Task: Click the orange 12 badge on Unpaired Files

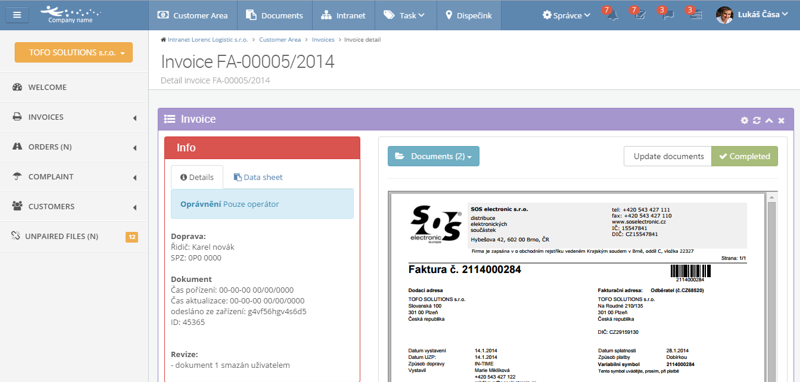Action: point(132,237)
